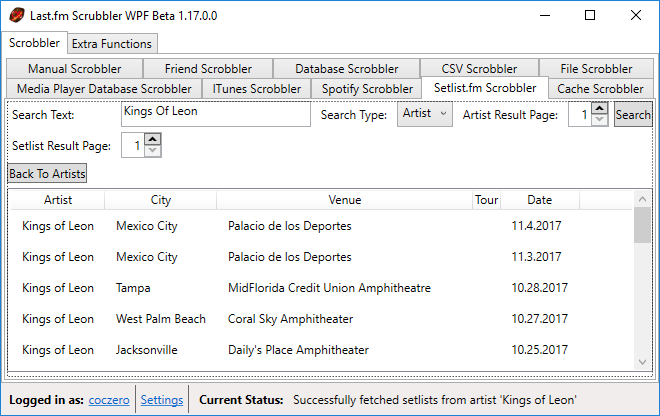The height and width of the screenshot is (416, 660).
Task: Click the setlist list scroll up arrow
Action: pyautogui.click(x=642, y=199)
